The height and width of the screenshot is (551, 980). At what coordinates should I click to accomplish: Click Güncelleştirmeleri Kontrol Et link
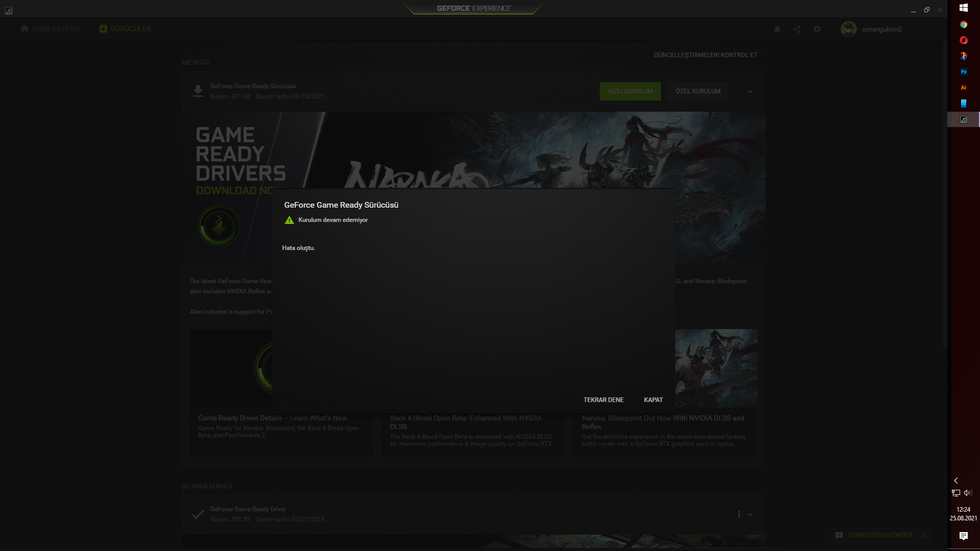[x=705, y=55]
